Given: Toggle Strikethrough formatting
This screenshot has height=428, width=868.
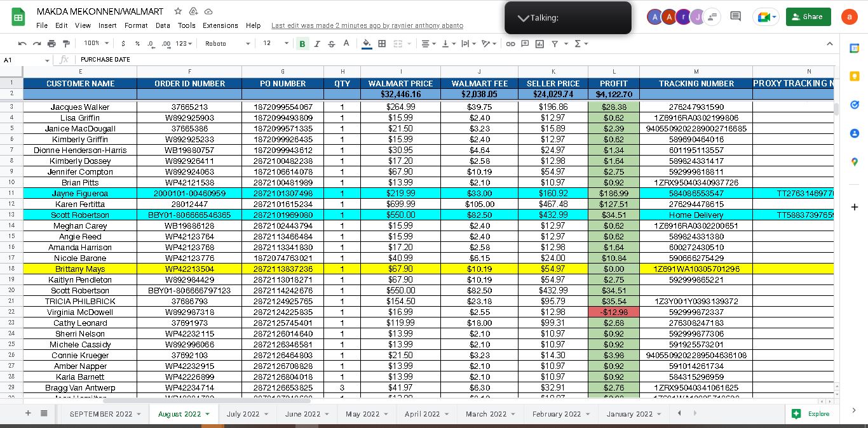Looking at the screenshot, I should (332, 44).
